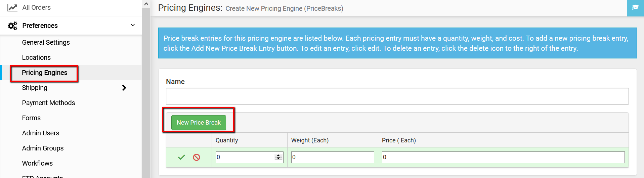Select Pricing Engines menu item
Viewport: 644px width, 178px height.
(x=45, y=73)
